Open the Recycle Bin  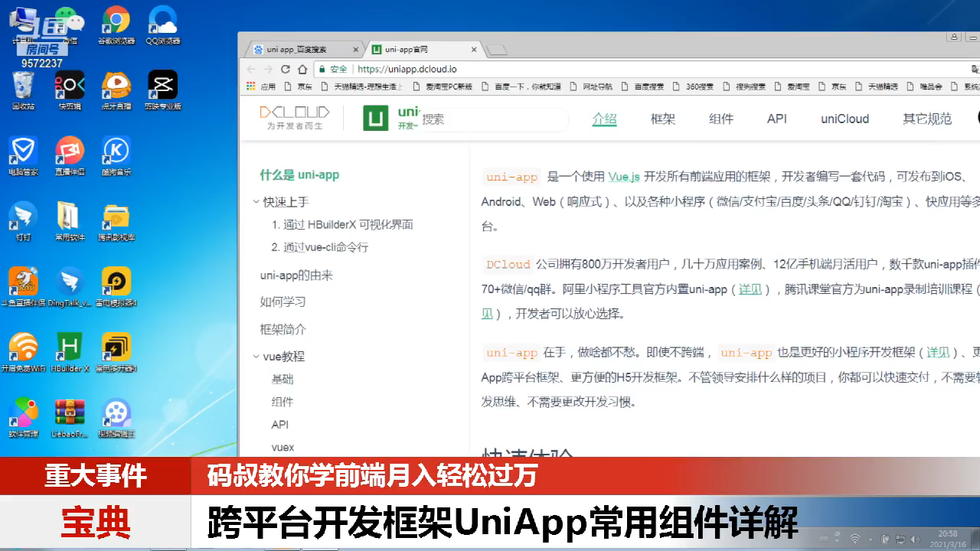click(x=23, y=86)
